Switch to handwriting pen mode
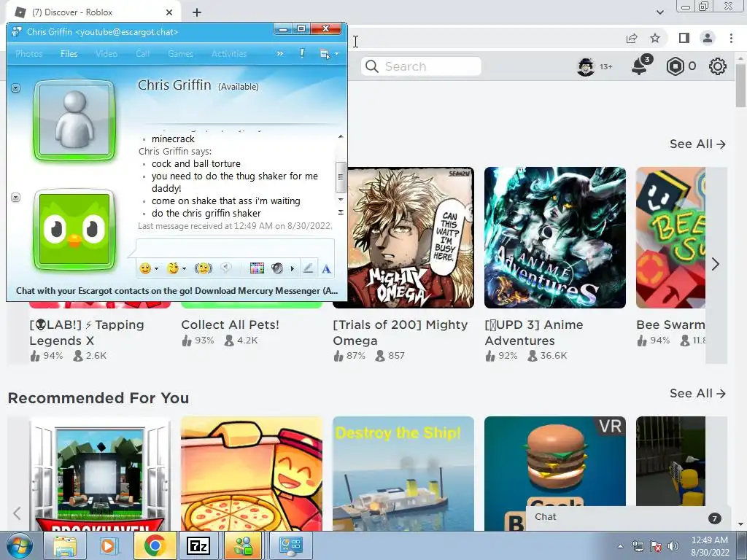This screenshot has height=560, width=747. coord(309,268)
